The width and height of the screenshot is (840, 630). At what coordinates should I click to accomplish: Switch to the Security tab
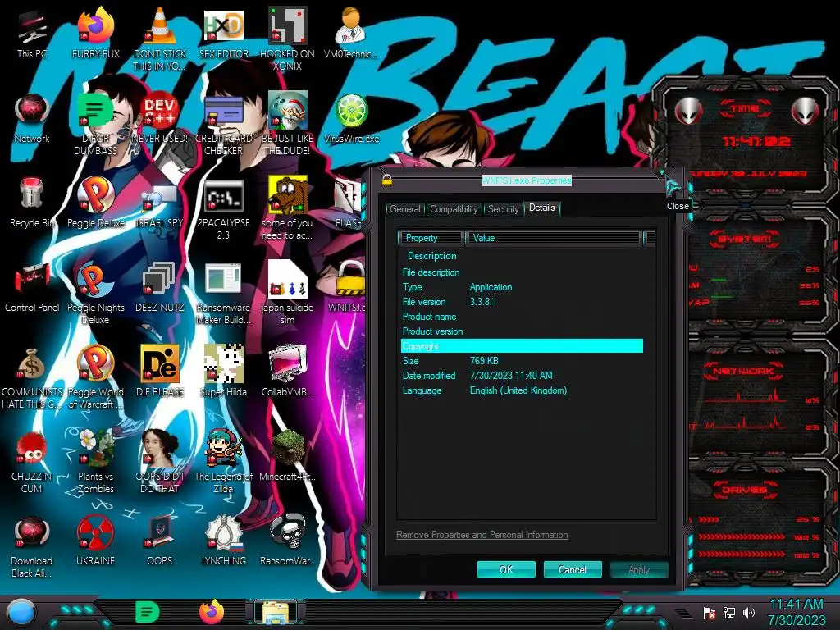click(x=503, y=209)
